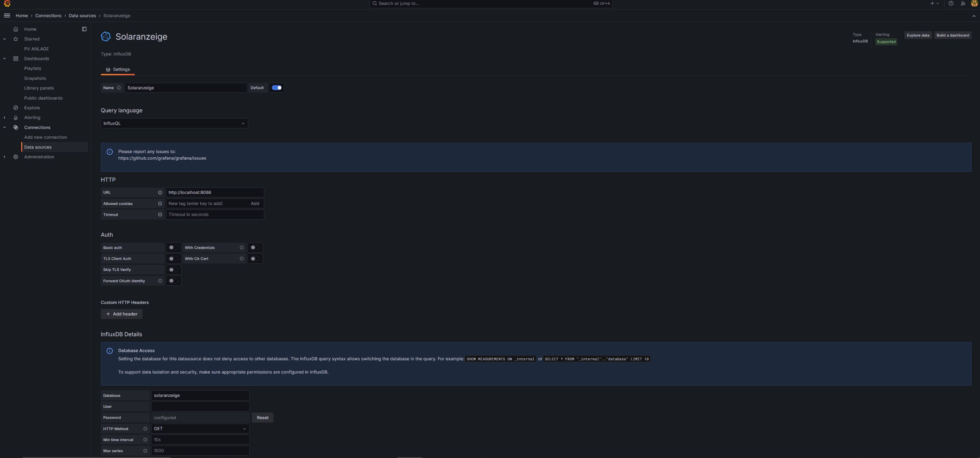
Task: Click the Grafana logo icon
Action: pyautogui.click(x=7, y=3)
